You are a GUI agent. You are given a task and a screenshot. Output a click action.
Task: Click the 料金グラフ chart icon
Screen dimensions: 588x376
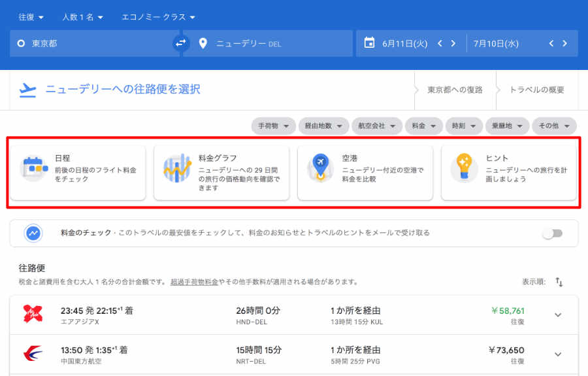pyautogui.click(x=177, y=168)
